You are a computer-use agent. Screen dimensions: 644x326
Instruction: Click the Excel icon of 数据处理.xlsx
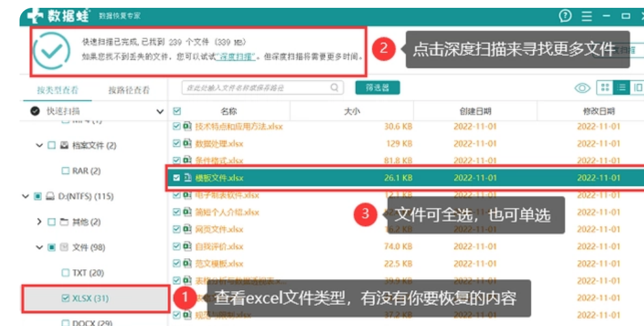[188, 143]
